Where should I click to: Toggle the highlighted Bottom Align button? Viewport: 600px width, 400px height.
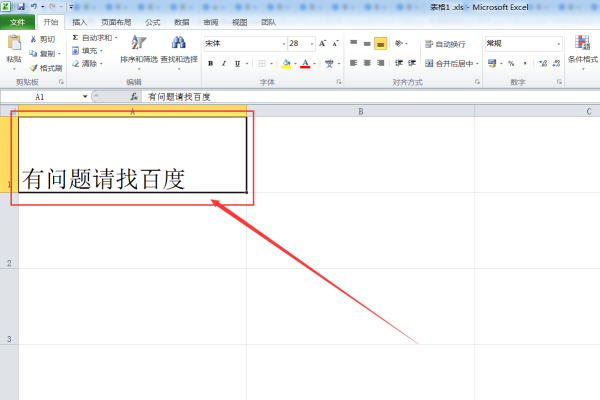tap(380, 44)
